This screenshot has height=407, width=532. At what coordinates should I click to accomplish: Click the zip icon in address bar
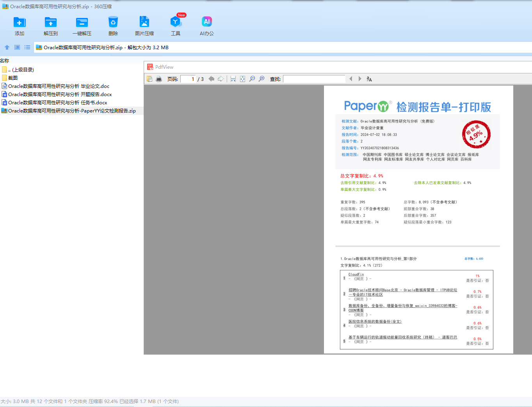[39, 47]
